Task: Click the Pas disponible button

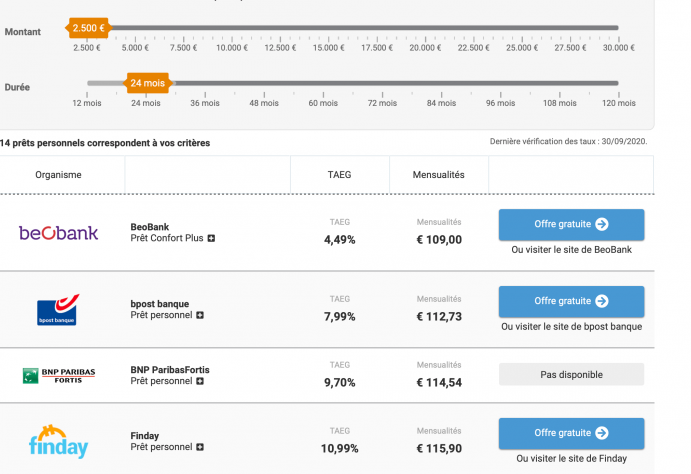Action: 571,374
